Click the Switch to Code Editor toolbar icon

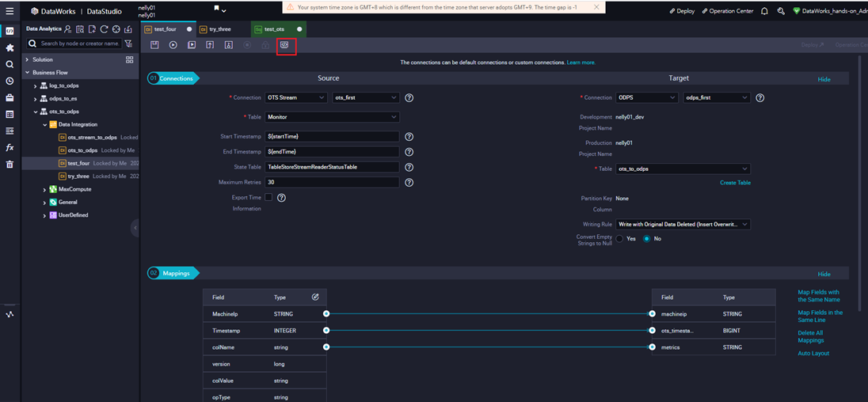284,45
